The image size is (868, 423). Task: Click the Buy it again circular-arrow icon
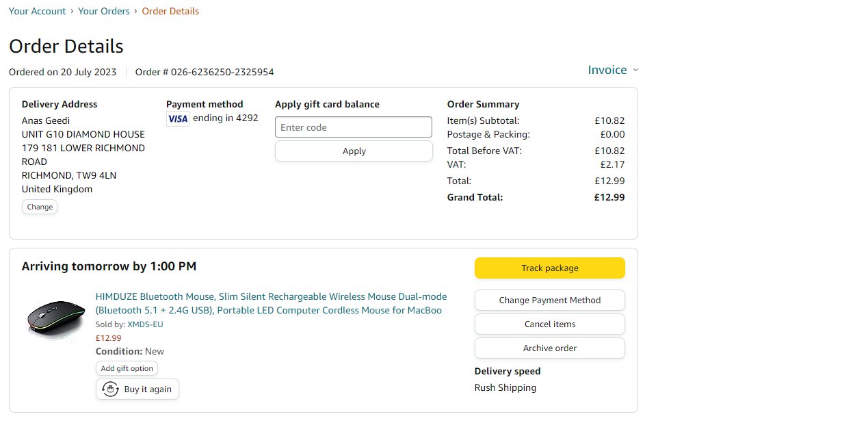pyautogui.click(x=110, y=389)
